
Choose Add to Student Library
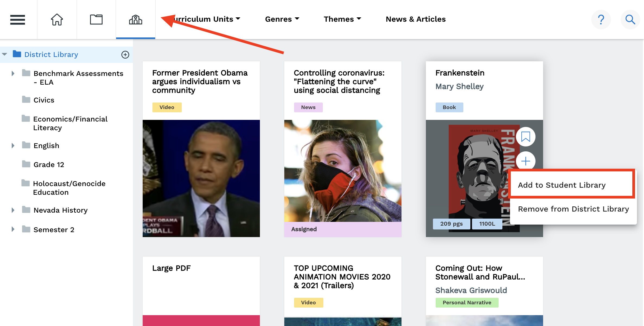pos(562,185)
